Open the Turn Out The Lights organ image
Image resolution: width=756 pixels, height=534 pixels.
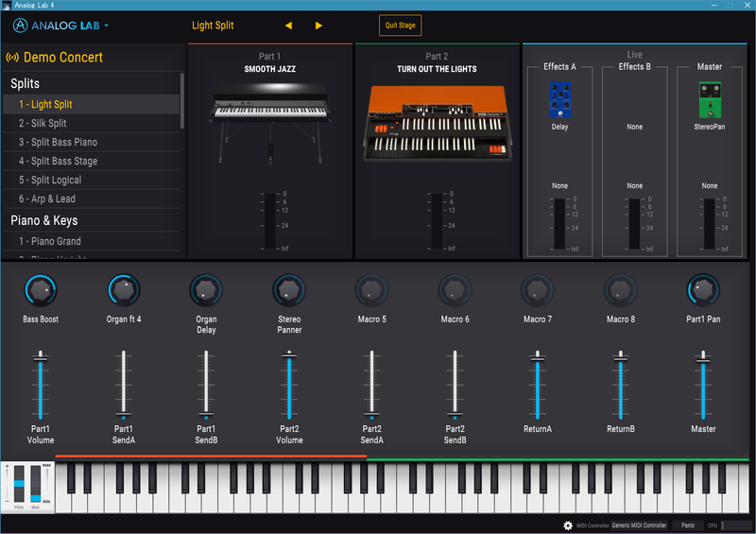[x=437, y=123]
